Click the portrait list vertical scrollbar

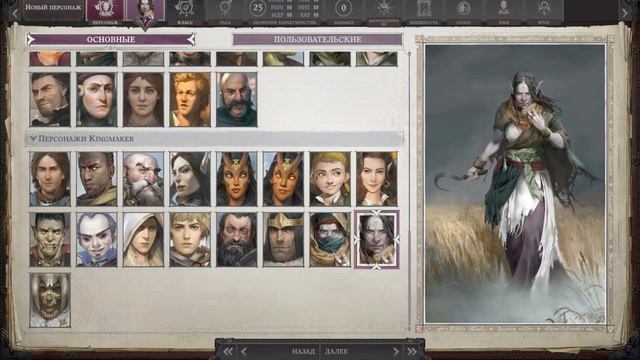pos(409,190)
